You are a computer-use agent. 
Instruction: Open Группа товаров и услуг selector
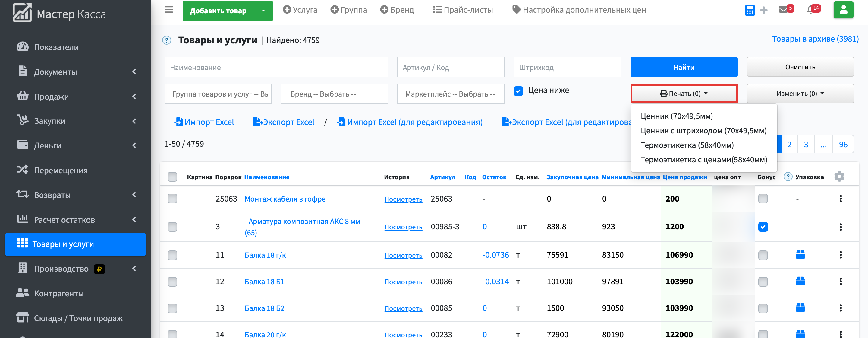click(218, 94)
